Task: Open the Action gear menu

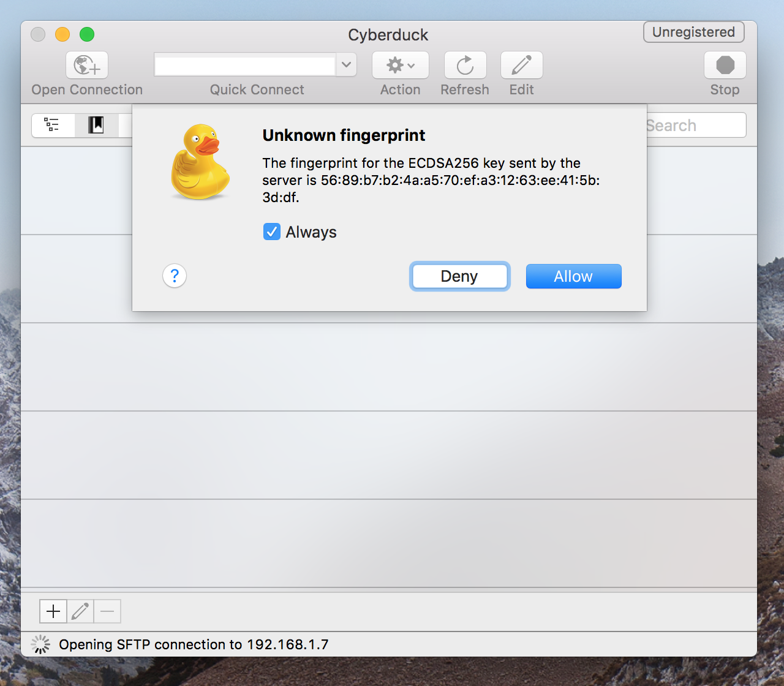Action: coord(401,65)
